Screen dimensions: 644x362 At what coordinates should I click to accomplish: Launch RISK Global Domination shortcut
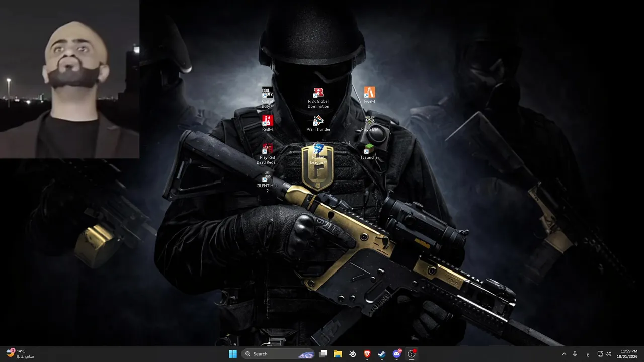[x=318, y=98]
